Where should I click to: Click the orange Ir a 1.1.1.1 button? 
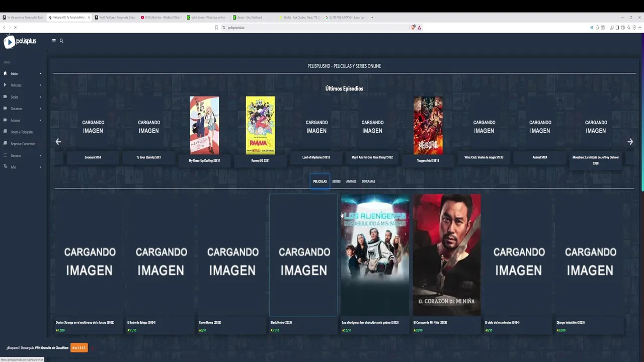(x=79, y=347)
